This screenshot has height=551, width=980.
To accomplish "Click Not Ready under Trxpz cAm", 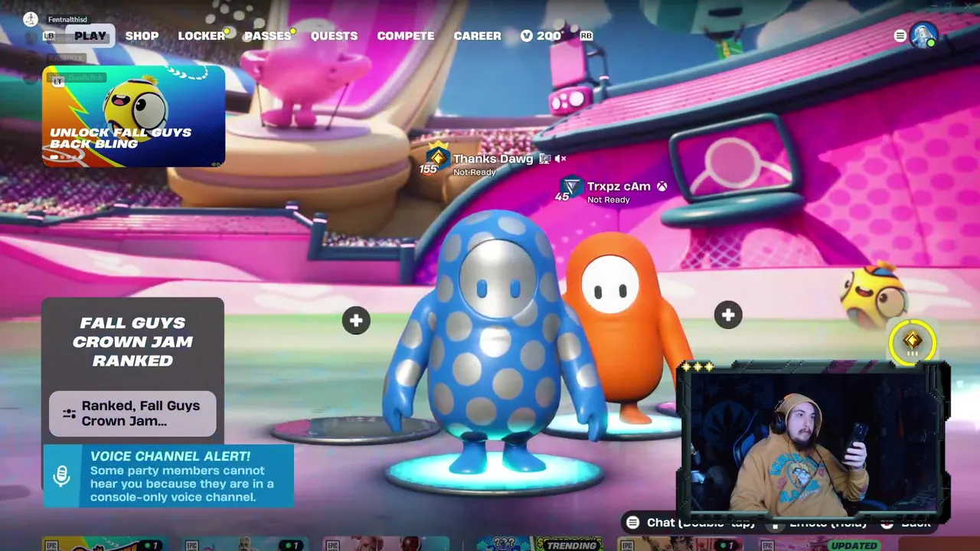I will pos(609,200).
